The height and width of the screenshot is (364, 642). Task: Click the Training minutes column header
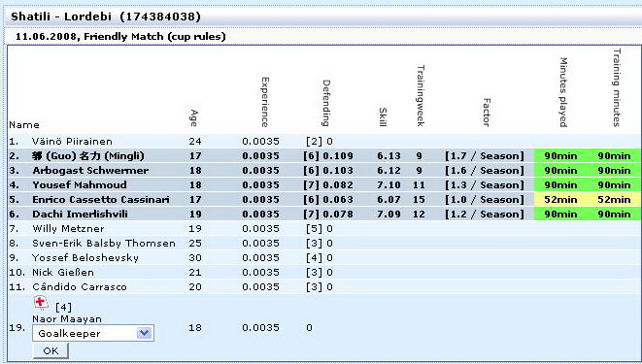[617, 87]
